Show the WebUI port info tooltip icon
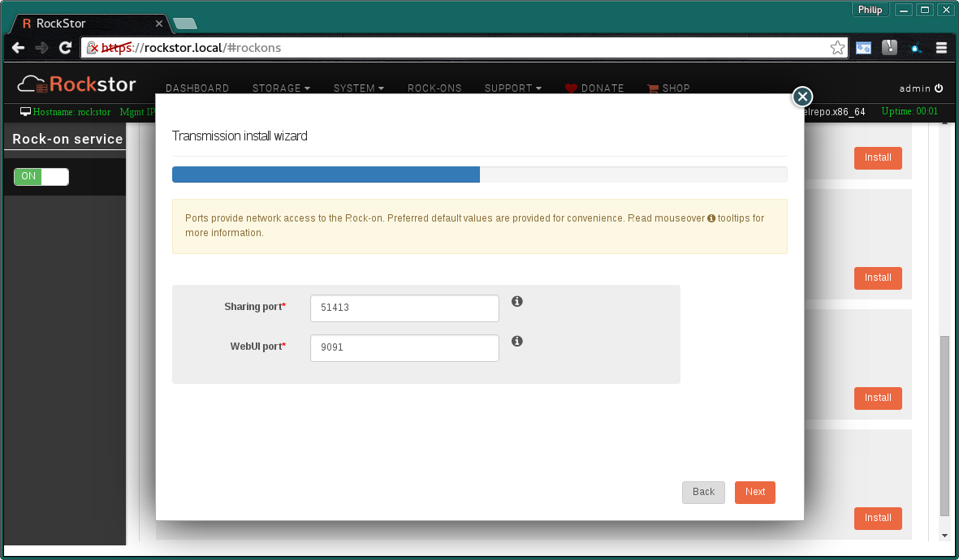The height and width of the screenshot is (560, 959). 516,341
